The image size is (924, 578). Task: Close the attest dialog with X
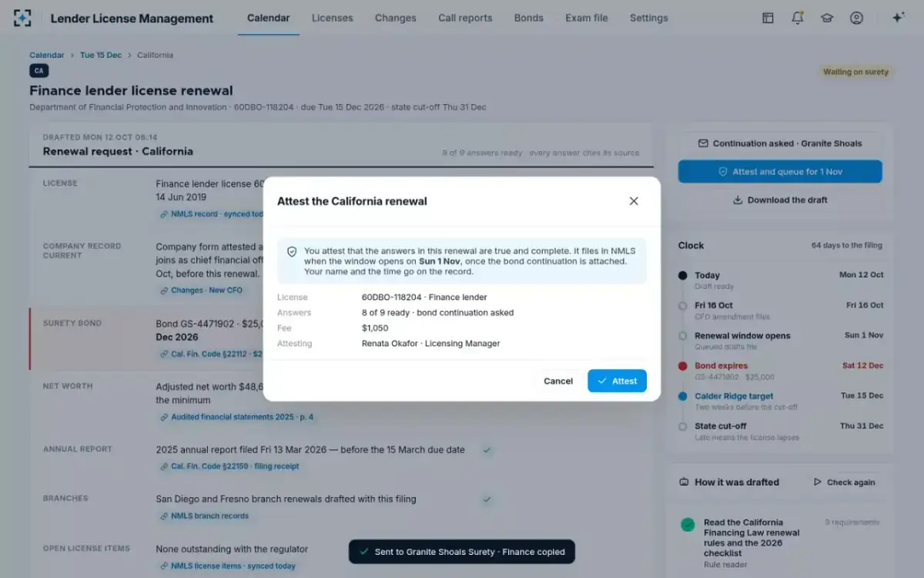coord(634,201)
